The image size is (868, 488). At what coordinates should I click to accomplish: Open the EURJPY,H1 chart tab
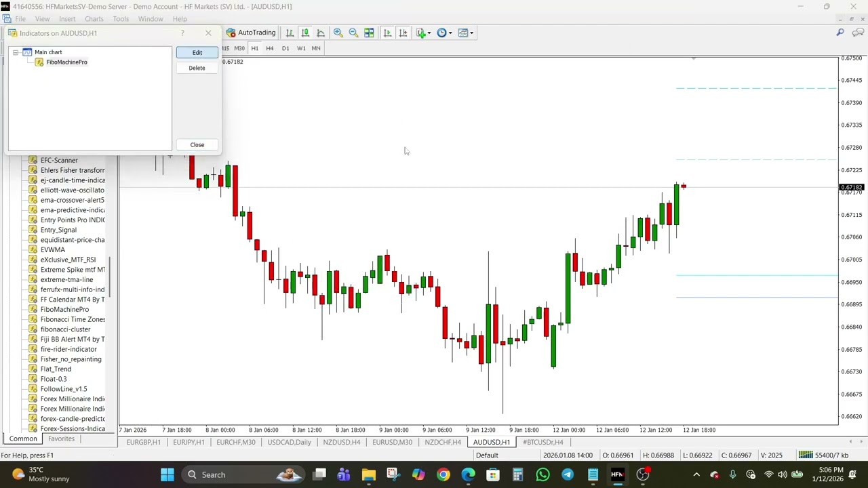click(189, 442)
